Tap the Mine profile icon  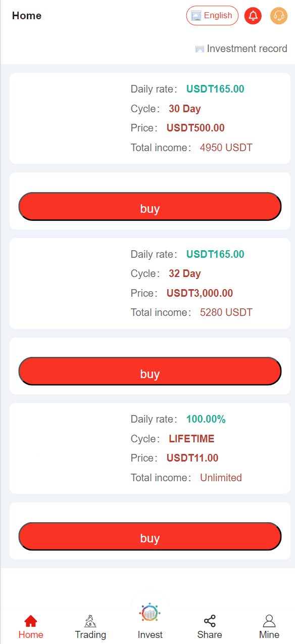coord(269,621)
